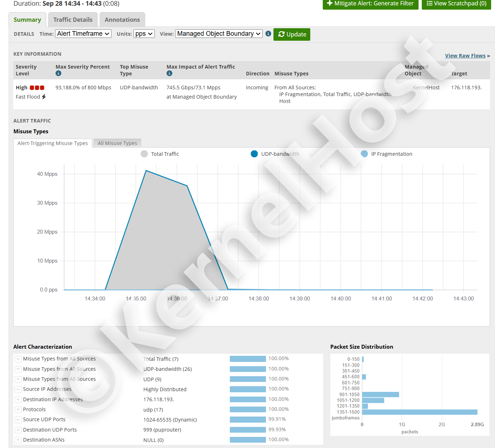
Task: Go to the Annotations tab
Action: [122, 20]
